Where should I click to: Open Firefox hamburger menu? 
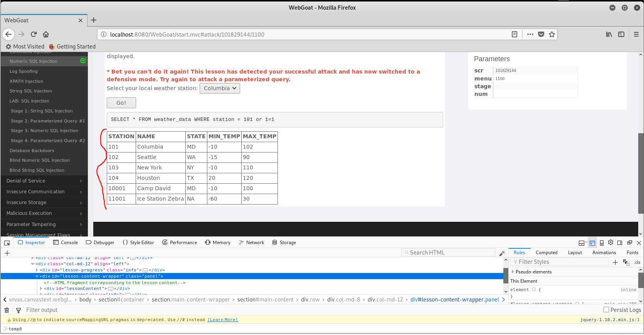pyautogui.click(x=636, y=34)
